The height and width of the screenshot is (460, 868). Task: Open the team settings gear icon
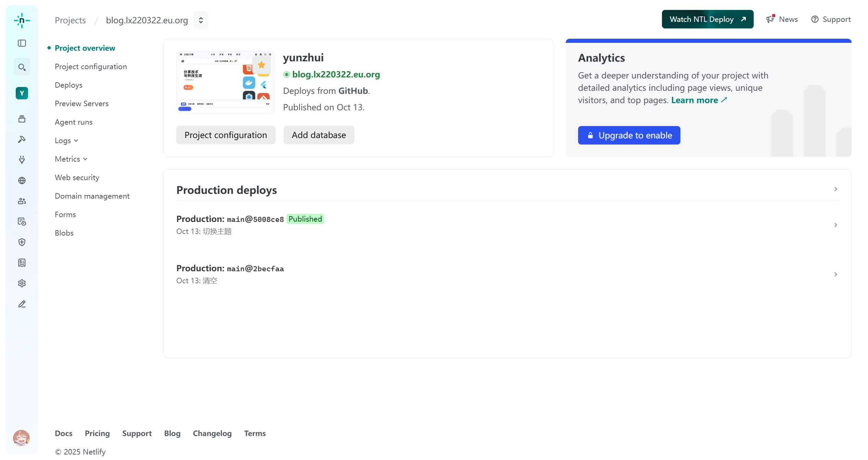point(22,283)
